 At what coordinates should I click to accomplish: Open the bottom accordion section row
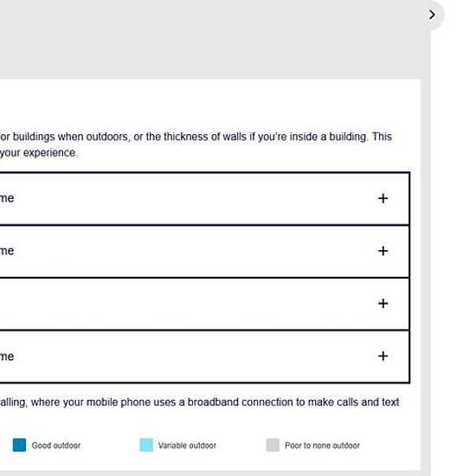coord(204,357)
